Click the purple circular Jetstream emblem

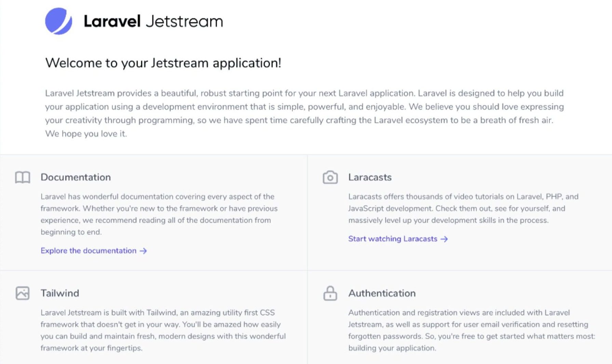[x=59, y=21]
